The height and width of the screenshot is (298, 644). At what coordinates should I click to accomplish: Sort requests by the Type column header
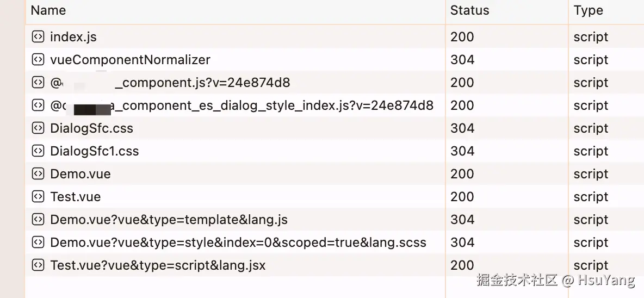(x=588, y=10)
